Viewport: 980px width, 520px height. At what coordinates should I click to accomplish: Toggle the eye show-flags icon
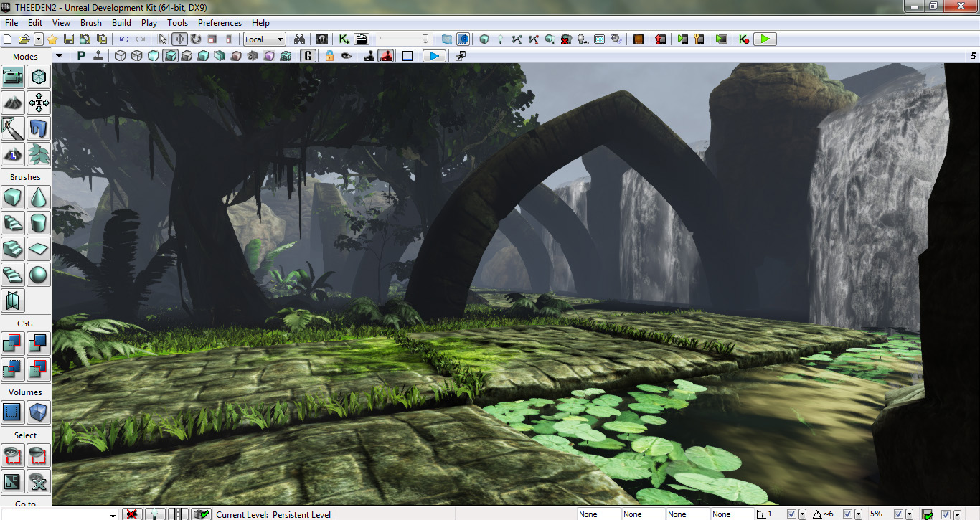(x=347, y=55)
